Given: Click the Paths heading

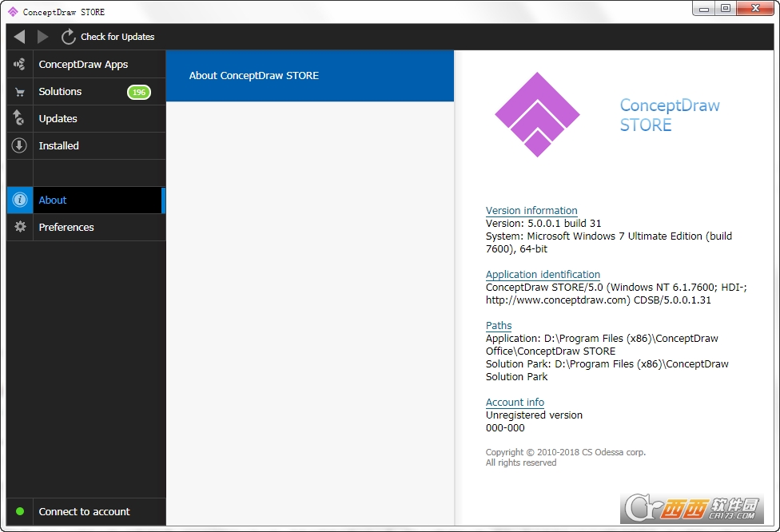Looking at the screenshot, I should pyautogui.click(x=499, y=326).
